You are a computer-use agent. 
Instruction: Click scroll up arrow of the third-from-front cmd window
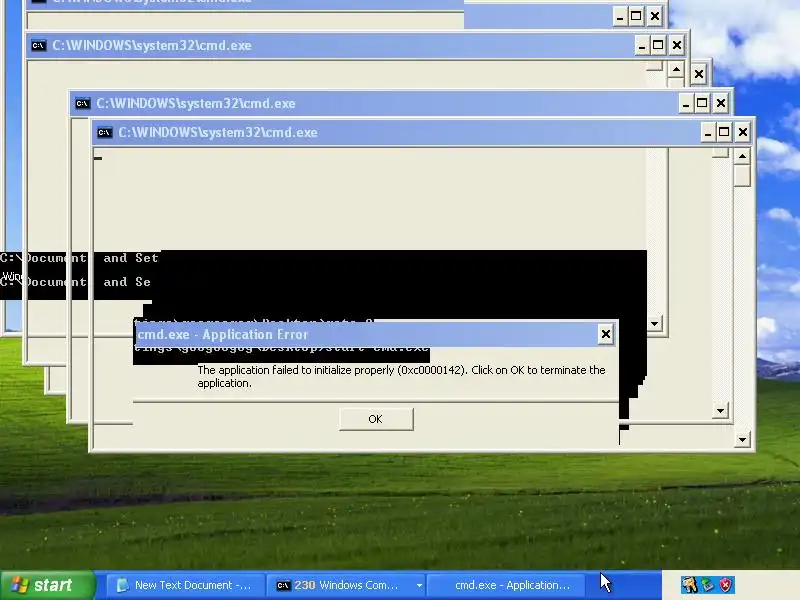(x=676, y=69)
